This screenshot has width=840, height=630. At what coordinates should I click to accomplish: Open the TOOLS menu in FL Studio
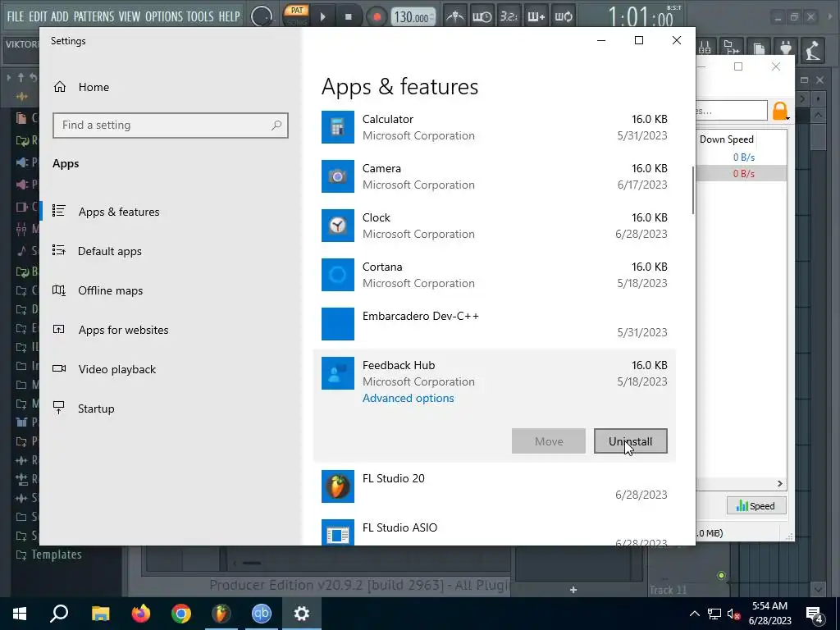(200, 16)
